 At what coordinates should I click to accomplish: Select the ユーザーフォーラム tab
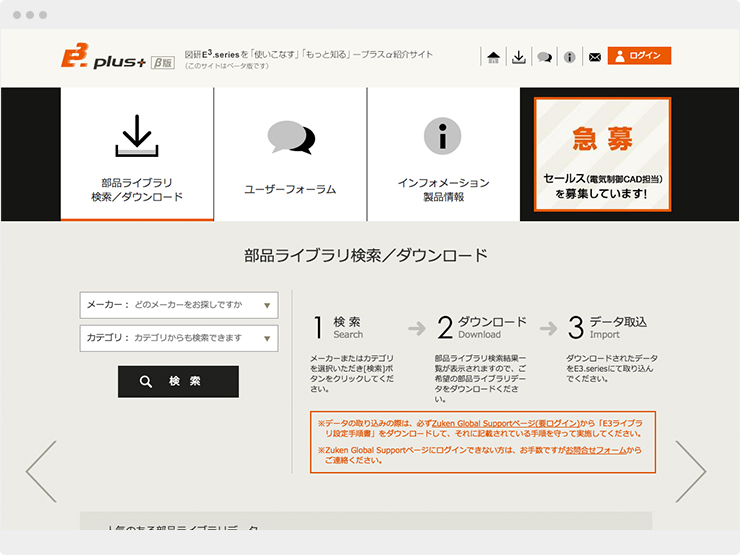[290, 189]
